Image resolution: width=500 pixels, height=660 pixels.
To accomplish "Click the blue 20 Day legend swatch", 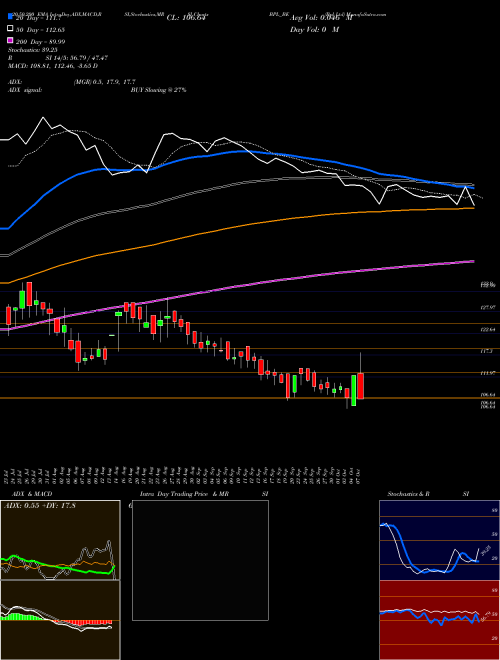I will (10, 17).
